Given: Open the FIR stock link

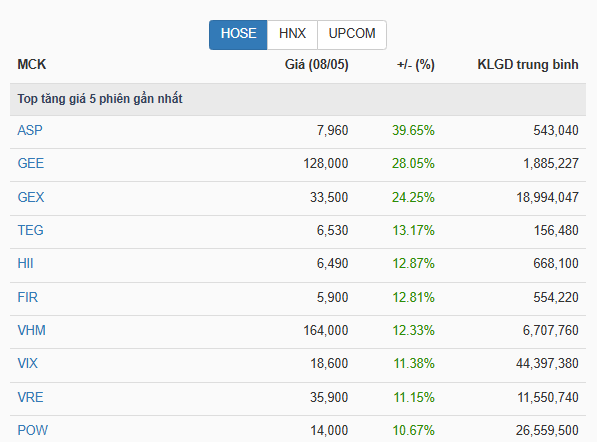Looking at the screenshot, I should tap(28, 297).
